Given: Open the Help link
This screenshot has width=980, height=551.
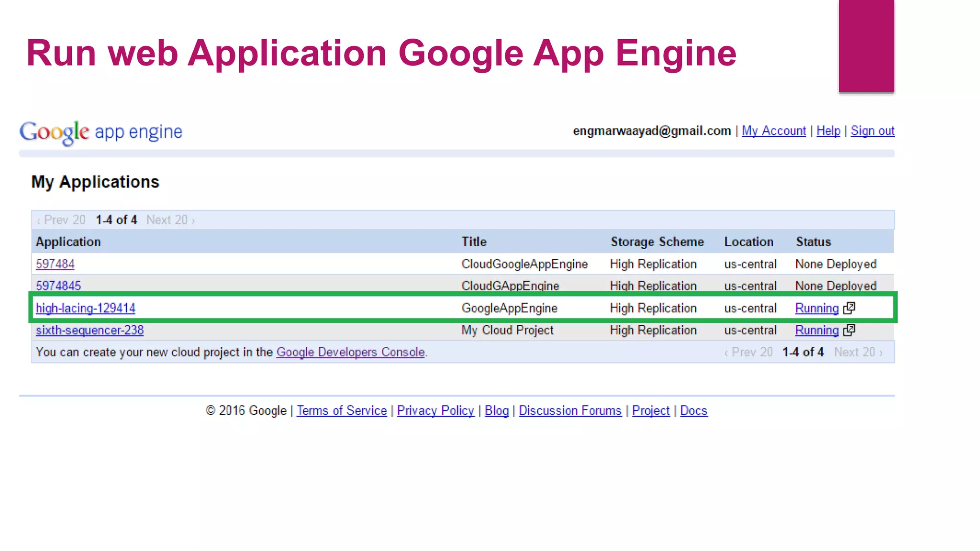Looking at the screenshot, I should click(x=828, y=131).
